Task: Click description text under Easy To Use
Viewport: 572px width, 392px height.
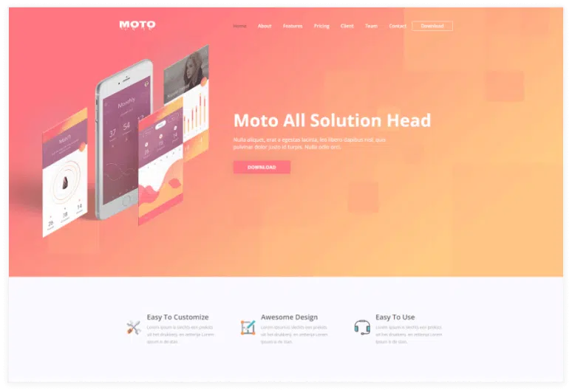Action: point(409,334)
